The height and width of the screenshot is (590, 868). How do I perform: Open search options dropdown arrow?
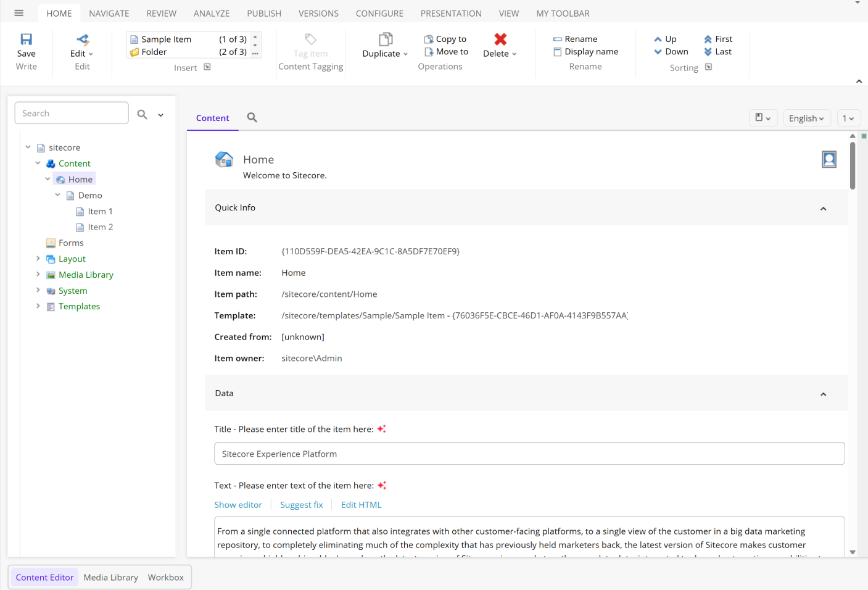(x=160, y=115)
